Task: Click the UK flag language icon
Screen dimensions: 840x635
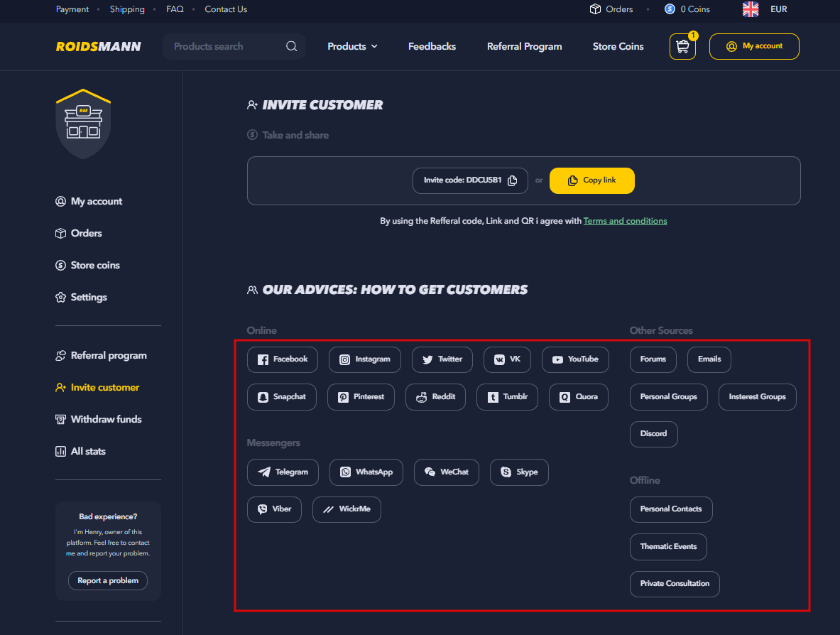Action: 751,9
